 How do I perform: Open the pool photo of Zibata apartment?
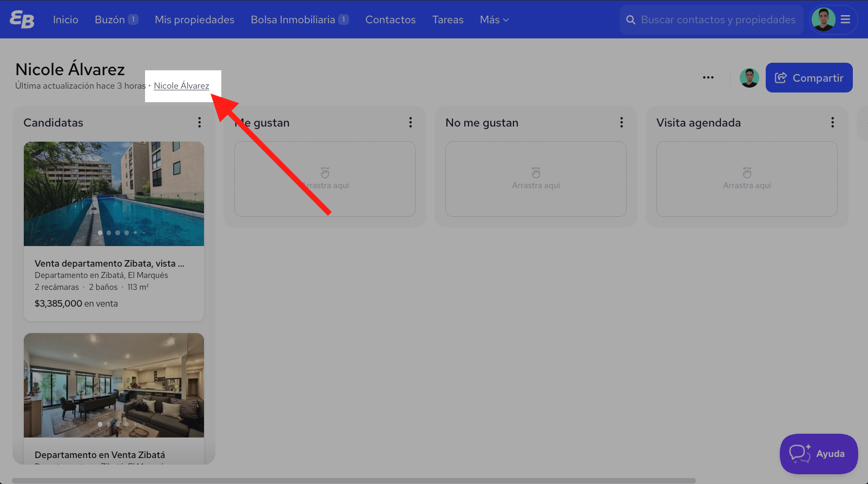point(114,194)
